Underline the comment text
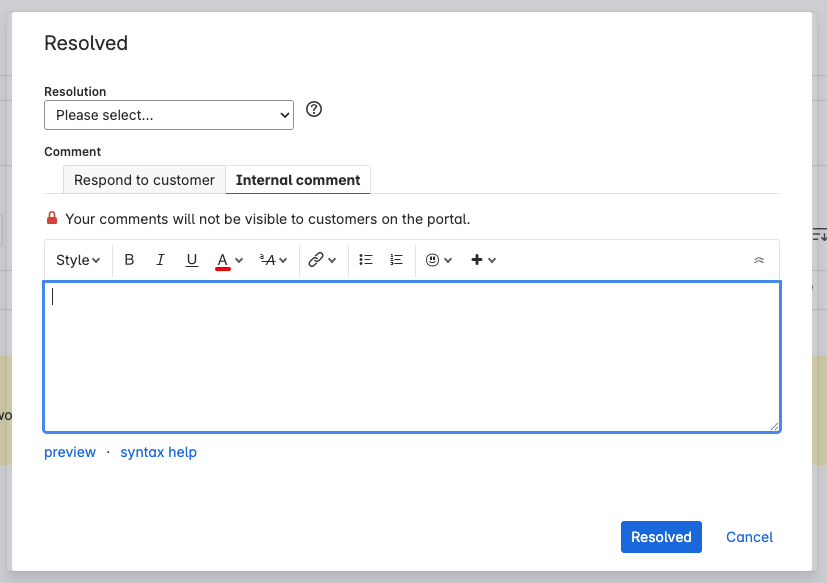The width and height of the screenshot is (827, 583). [x=191, y=260]
